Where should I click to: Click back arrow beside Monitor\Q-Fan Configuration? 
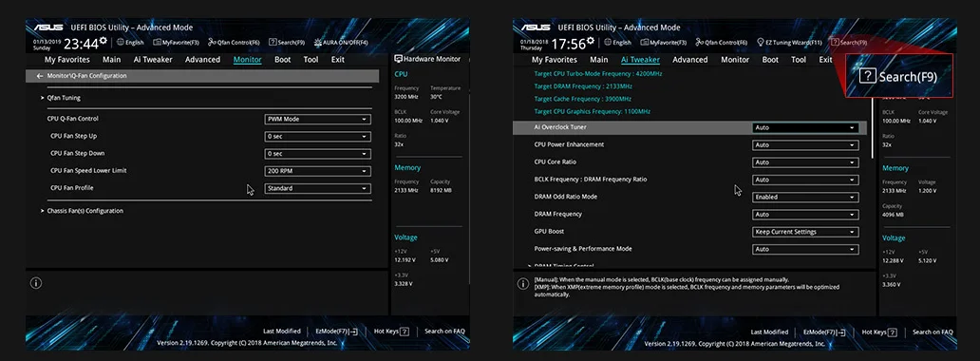tap(40, 76)
